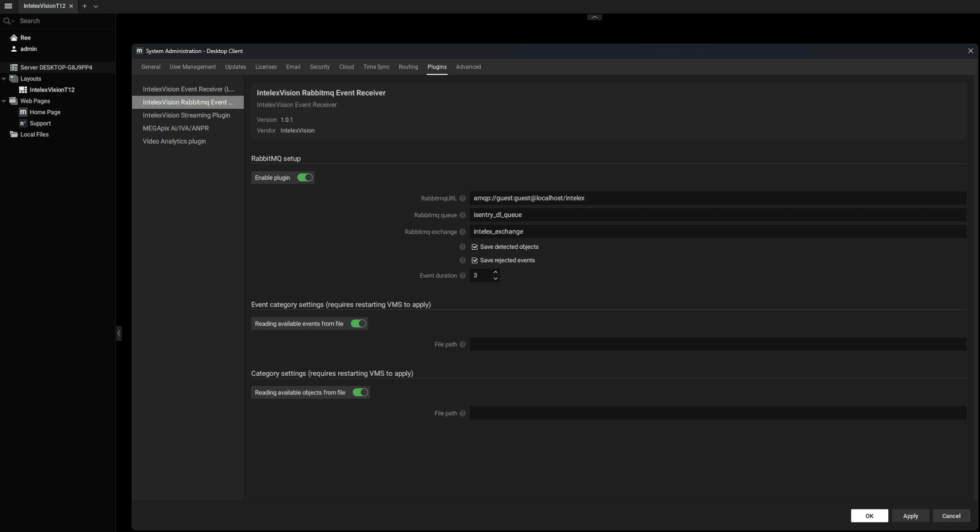The image size is (980, 532).
Task: Click the Rabbitmq queue input field
Action: [x=717, y=215]
